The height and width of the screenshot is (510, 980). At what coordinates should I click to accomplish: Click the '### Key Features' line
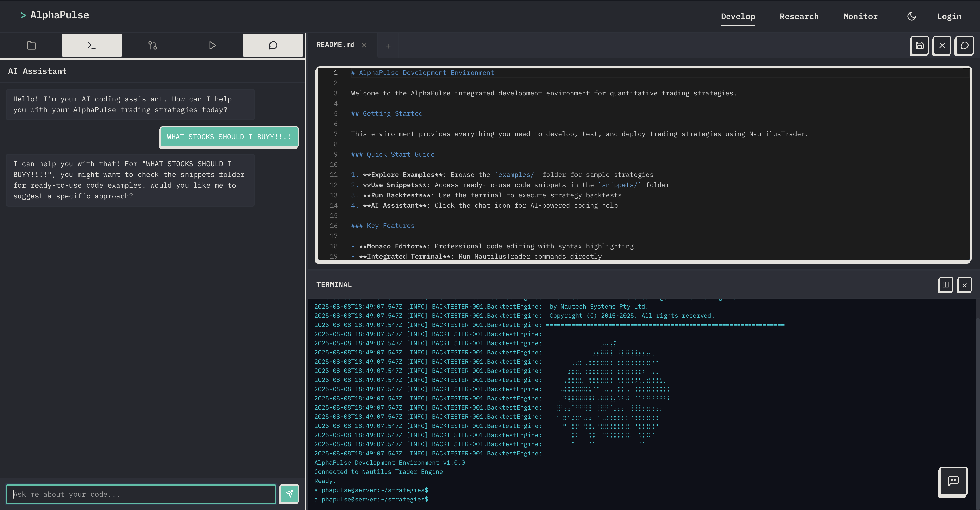(383, 226)
